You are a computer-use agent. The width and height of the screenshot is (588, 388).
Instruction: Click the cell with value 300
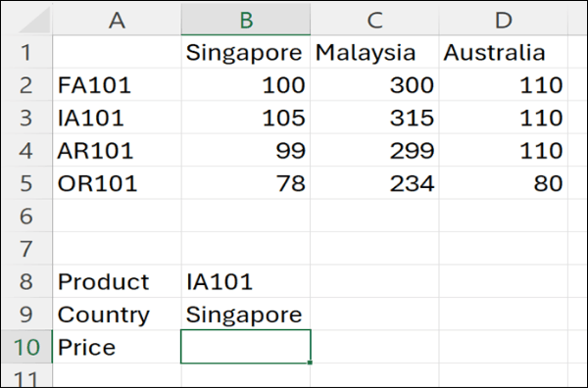(374, 84)
